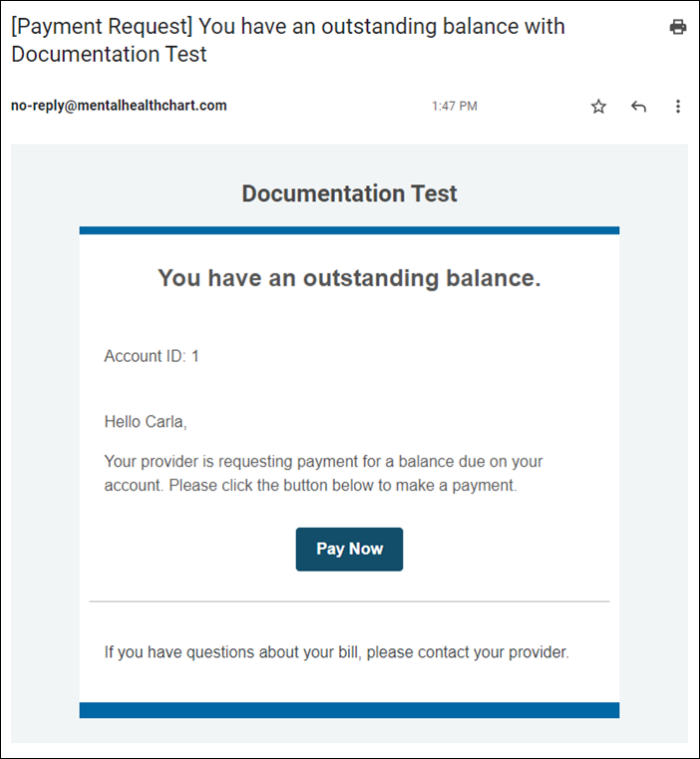This screenshot has height=759, width=700.
Task: Click the footer text about questions on your bill
Action: click(336, 653)
